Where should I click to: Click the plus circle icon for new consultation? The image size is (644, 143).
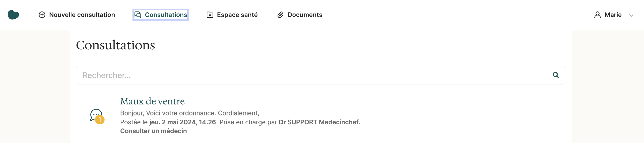point(42,15)
